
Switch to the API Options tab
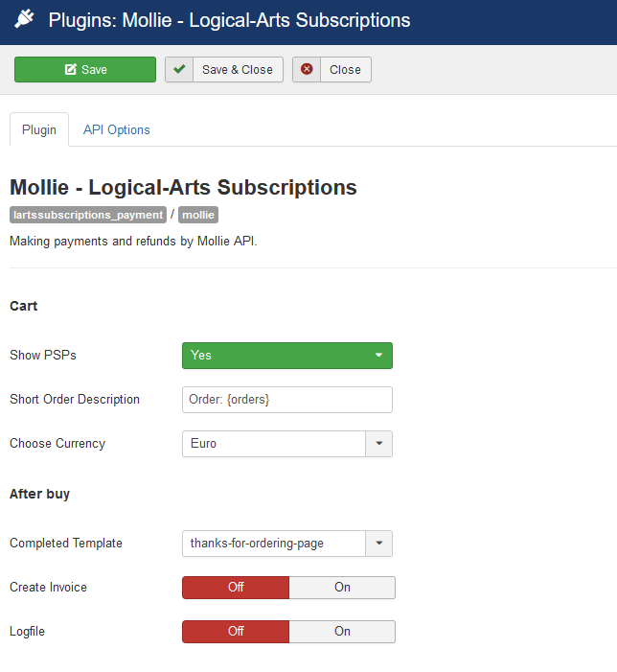(117, 129)
